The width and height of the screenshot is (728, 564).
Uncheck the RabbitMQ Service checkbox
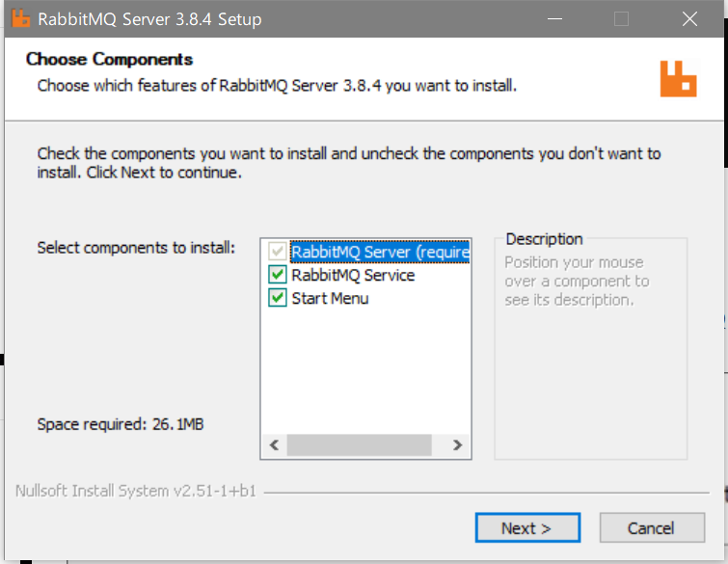pyautogui.click(x=277, y=275)
